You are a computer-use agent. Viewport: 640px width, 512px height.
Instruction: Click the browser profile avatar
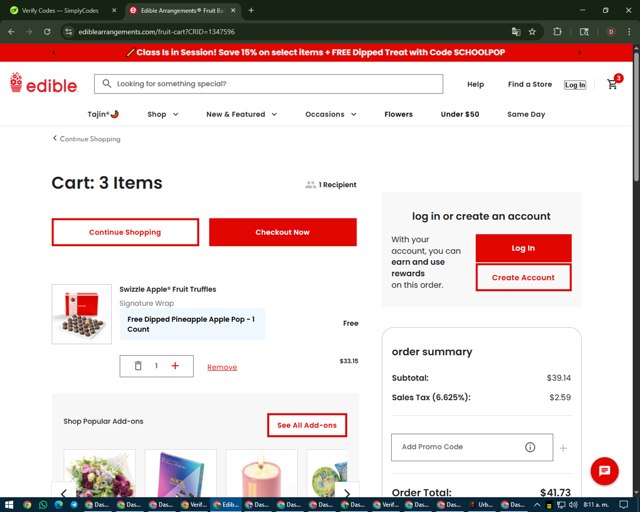611,31
